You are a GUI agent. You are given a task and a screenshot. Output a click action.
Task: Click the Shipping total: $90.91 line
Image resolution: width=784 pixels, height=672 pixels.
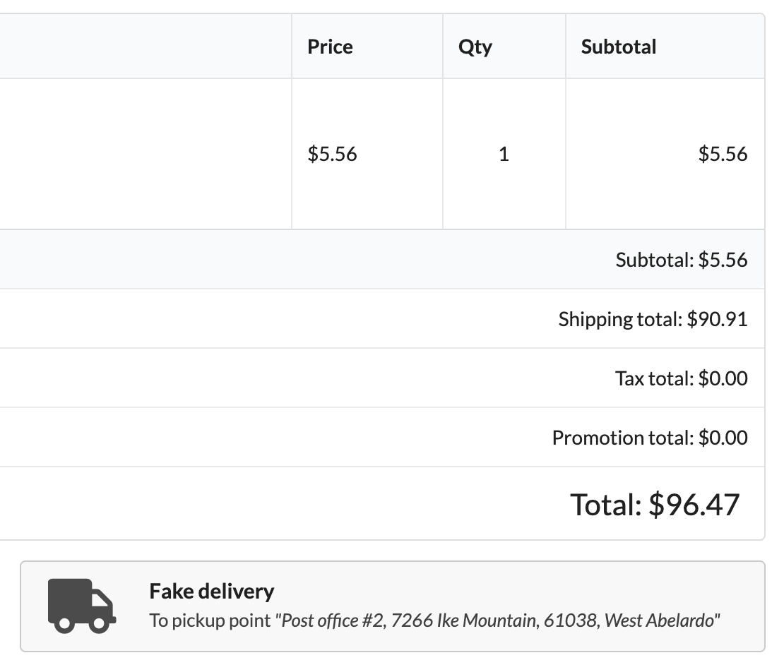coord(652,319)
